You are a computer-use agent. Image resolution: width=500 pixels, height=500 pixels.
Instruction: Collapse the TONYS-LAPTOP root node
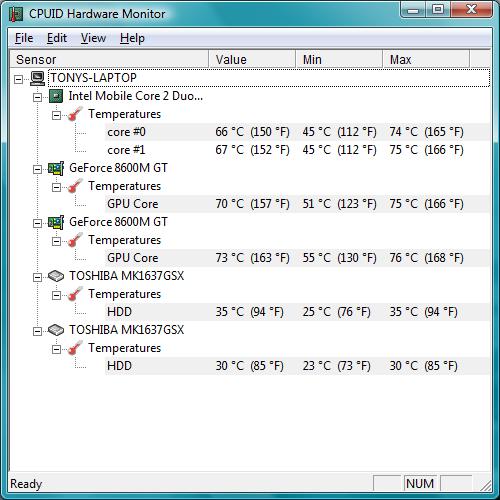[x=19, y=79]
